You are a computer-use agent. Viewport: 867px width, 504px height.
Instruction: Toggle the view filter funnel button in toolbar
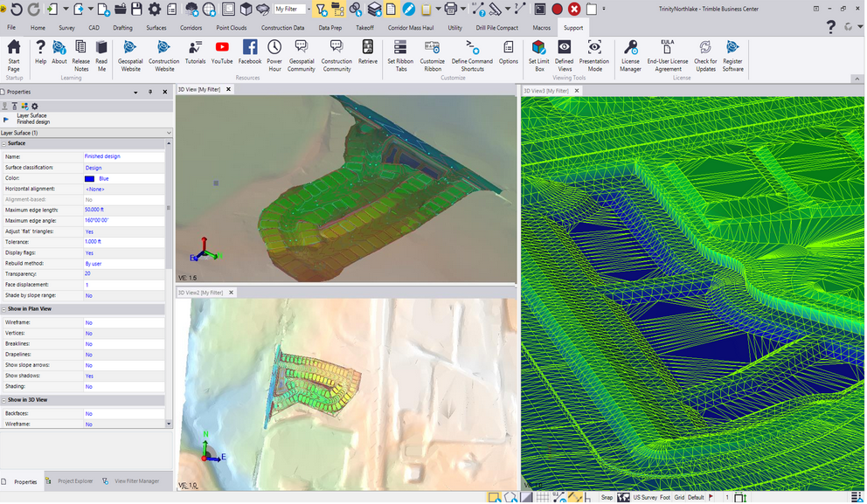tap(321, 9)
